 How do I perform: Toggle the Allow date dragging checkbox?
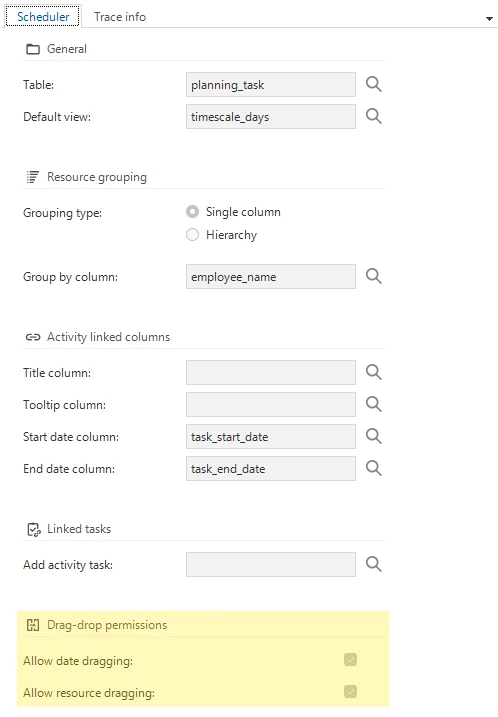pos(351,660)
